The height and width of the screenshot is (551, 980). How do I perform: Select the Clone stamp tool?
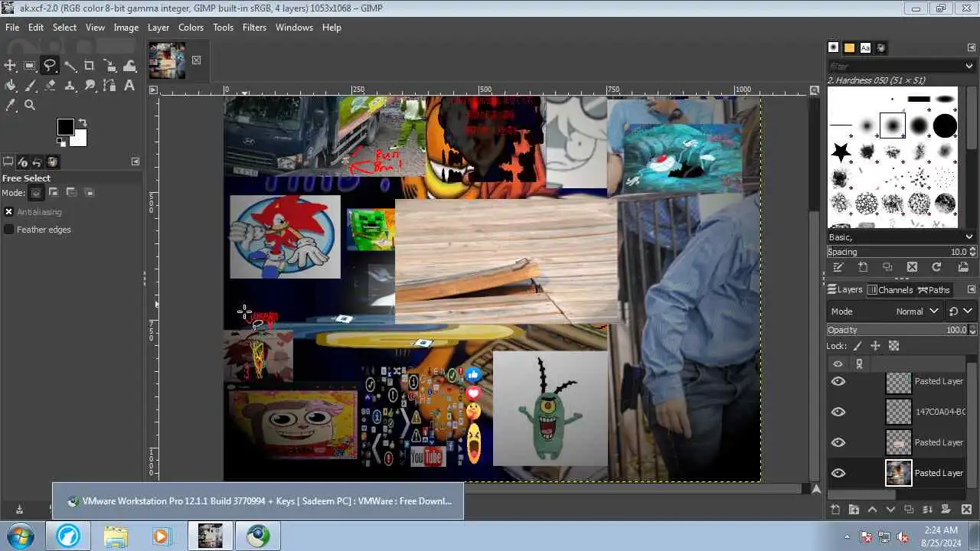pos(70,86)
